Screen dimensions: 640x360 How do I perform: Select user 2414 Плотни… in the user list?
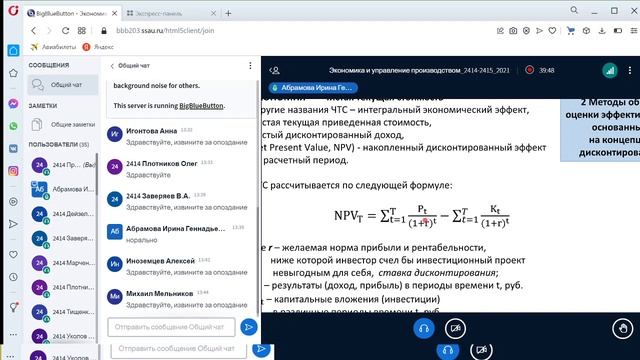point(63,287)
